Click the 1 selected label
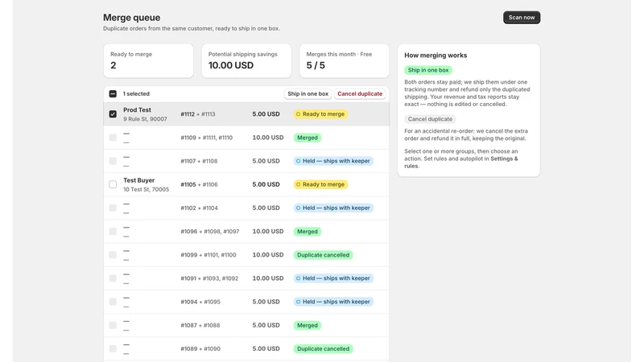Screen dimensions: 644x362 [136, 93]
